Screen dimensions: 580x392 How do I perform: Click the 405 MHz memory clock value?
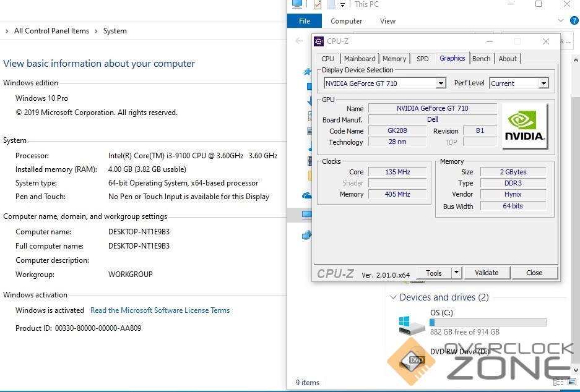point(397,194)
